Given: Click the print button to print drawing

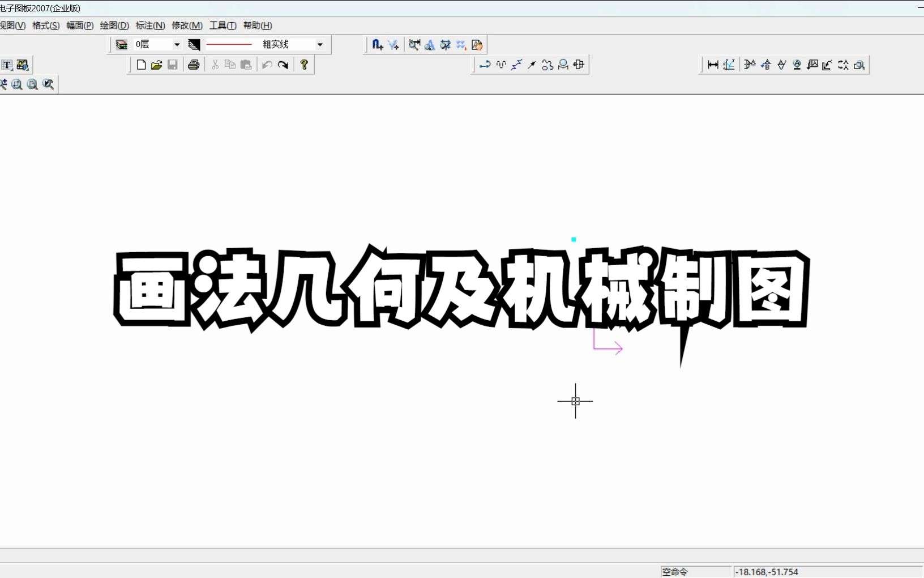Looking at the screenshot, I should pyautogui.click(x=193, y=65).
